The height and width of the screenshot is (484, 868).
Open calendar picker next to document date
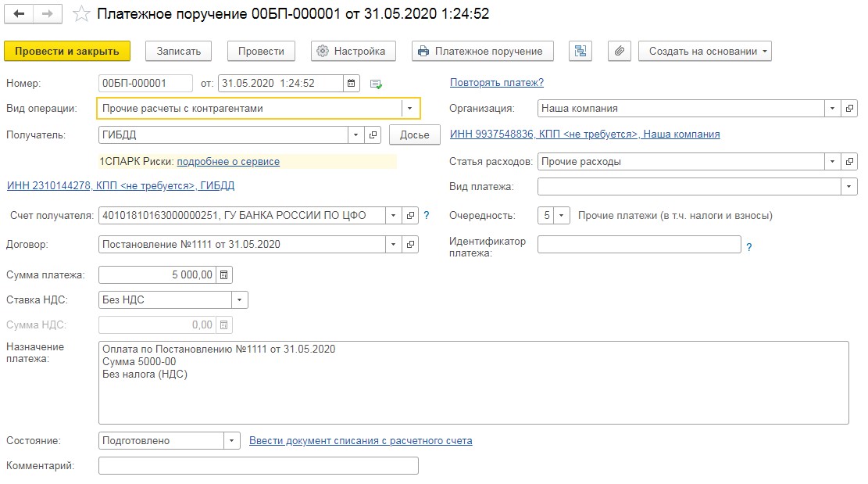coord(352,84)
